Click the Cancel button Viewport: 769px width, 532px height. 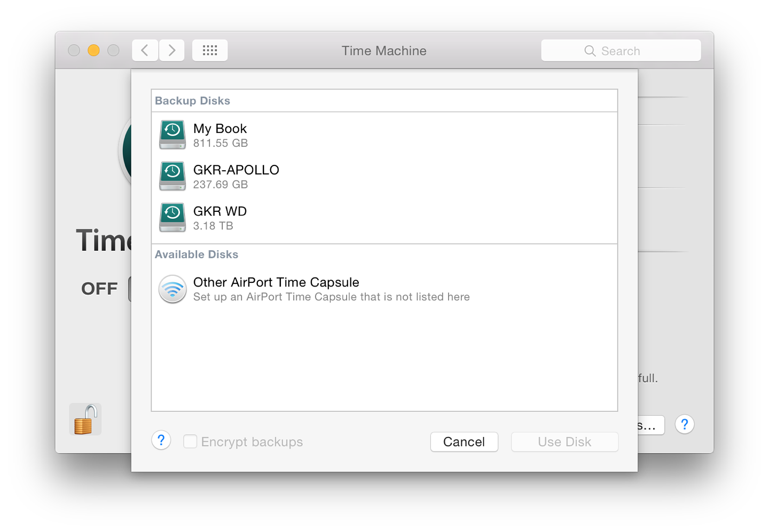click(x=464, y=442)
